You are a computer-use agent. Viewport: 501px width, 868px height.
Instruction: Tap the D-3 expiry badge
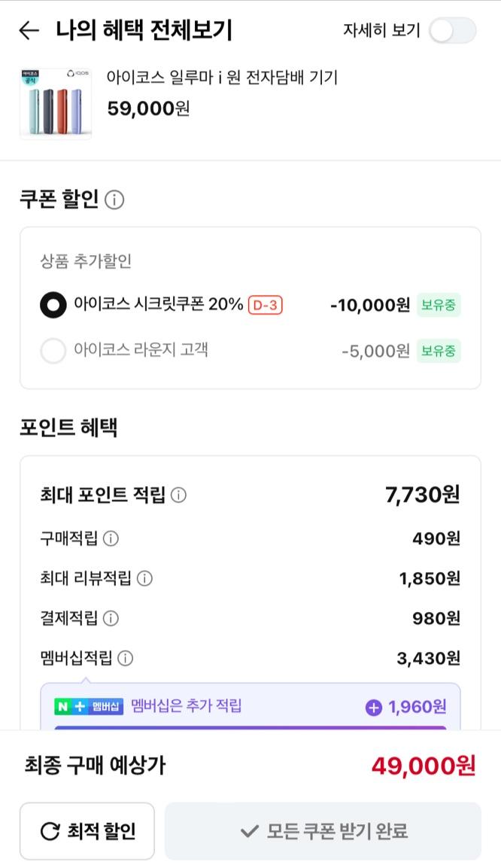pos(265,305)
